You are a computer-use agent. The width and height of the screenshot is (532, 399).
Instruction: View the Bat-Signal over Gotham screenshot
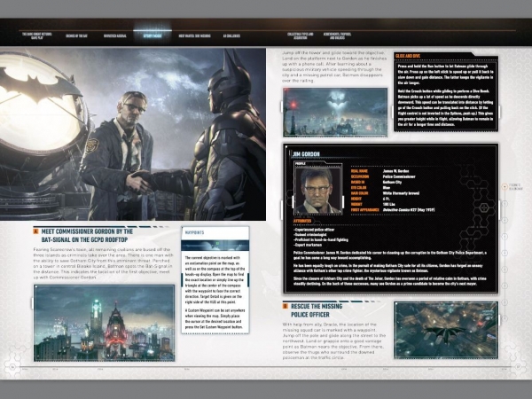point(335,112)
